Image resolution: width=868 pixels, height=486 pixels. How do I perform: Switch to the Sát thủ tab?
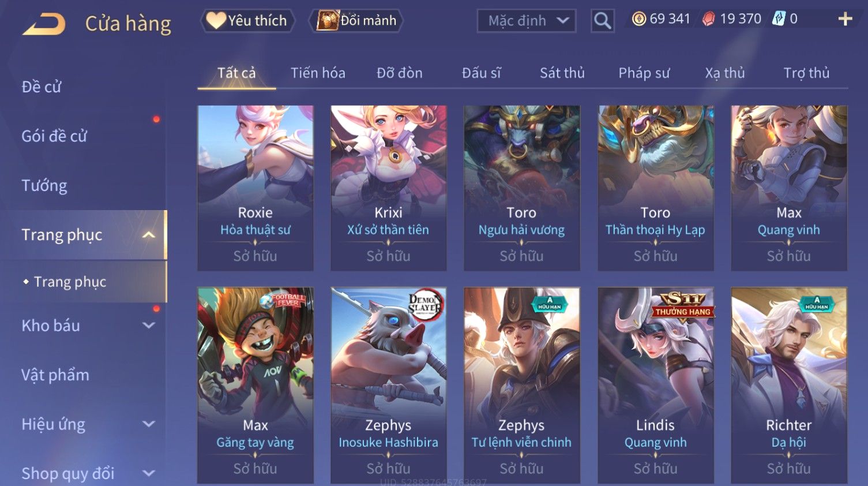(x=562, y=73)
